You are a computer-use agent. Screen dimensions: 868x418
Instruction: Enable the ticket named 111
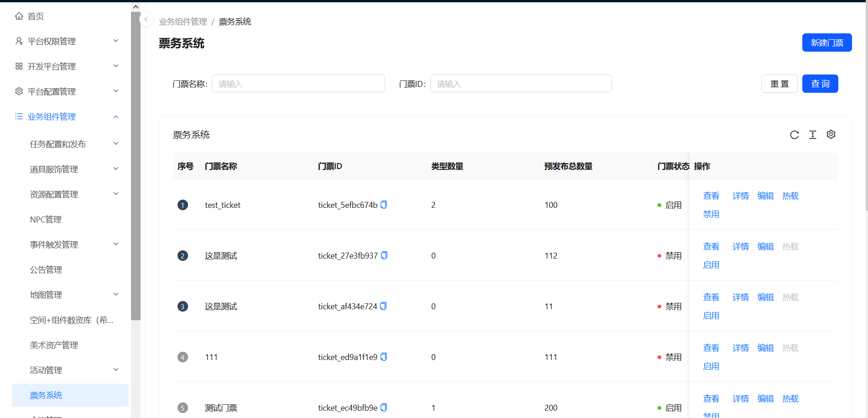pos(711,366)
